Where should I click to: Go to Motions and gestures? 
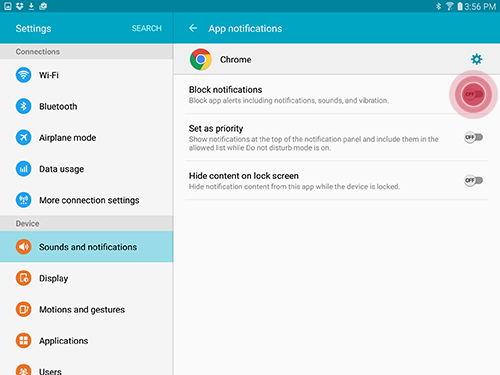87,309
